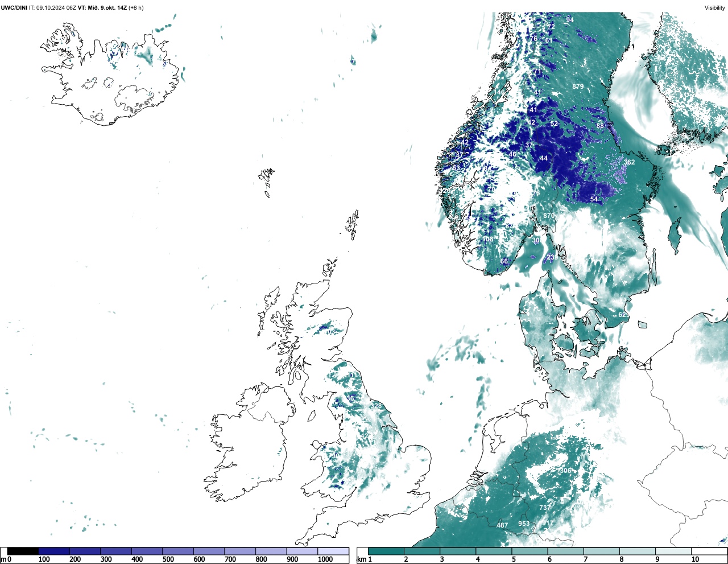Click the 108 visibility value in southern Norway
Image resolution: width=728 pixels, height=564 pixels.
(489, 240)
